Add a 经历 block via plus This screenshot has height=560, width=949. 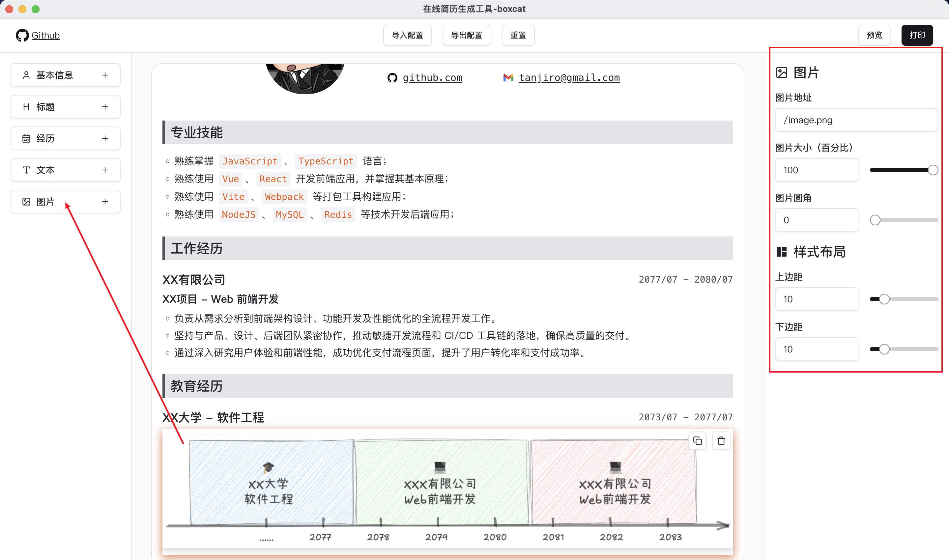pyautogui.click(x=105, y=138)
